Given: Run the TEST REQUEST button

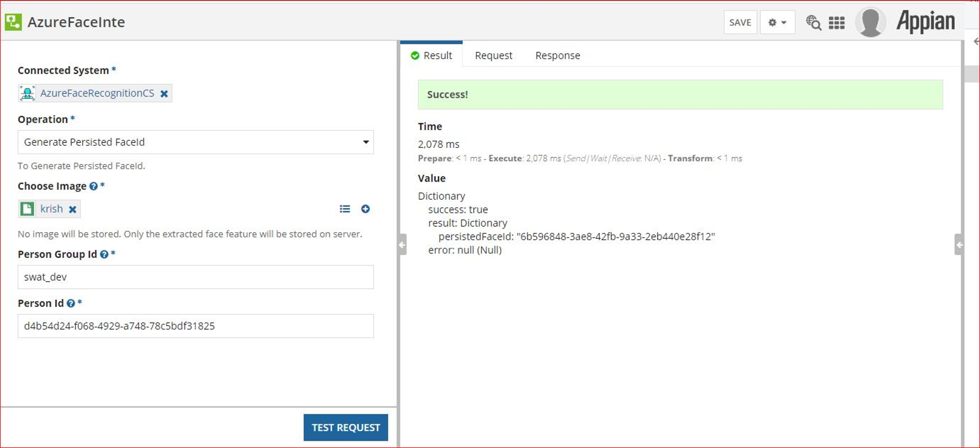Looking at the screenshot, I should (346, 427).
